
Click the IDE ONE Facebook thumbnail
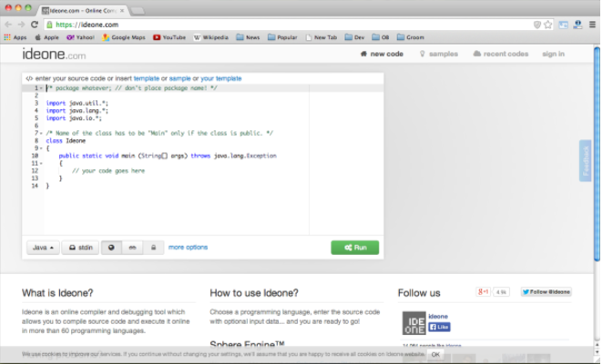pos(414,323)
